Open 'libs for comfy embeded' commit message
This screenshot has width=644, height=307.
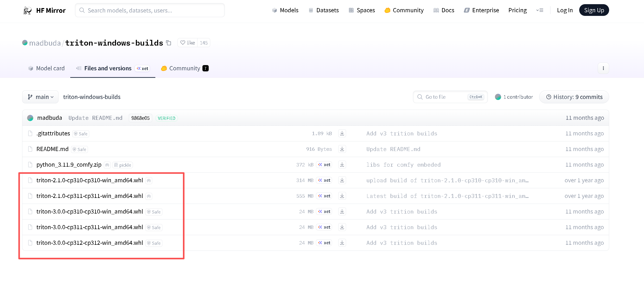(404, 165)
